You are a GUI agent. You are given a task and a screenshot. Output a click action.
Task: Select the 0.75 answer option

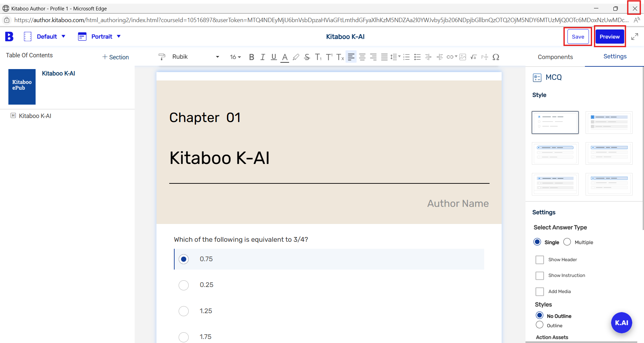[x=184, y=259]
